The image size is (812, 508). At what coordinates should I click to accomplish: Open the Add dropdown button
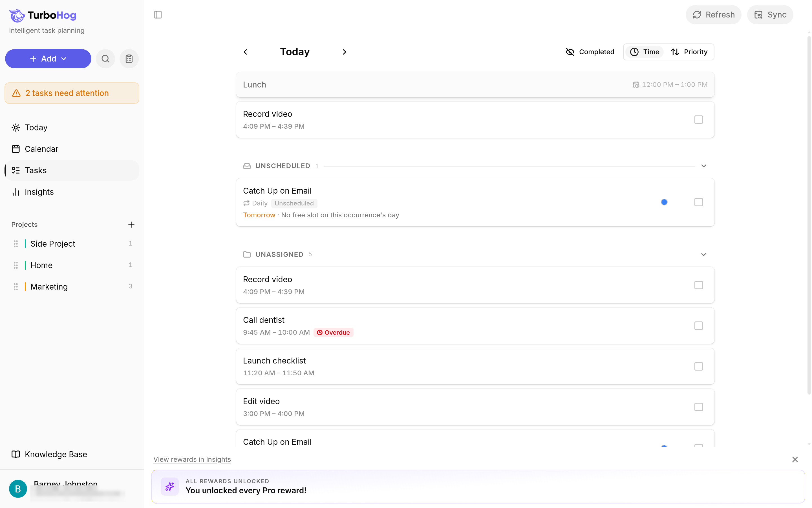tap(48, 59)
